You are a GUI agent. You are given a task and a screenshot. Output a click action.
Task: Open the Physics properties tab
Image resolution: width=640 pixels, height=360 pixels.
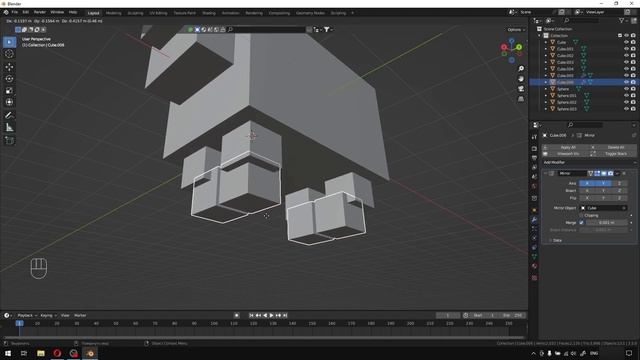[x=534, y=238]
